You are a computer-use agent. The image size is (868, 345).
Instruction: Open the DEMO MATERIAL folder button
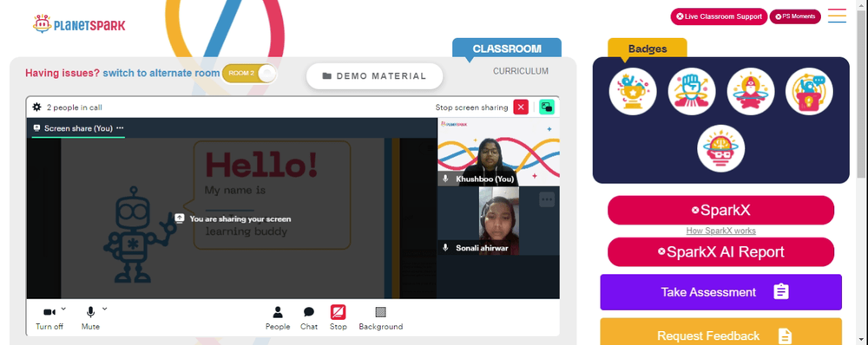[x=375, y=76]
